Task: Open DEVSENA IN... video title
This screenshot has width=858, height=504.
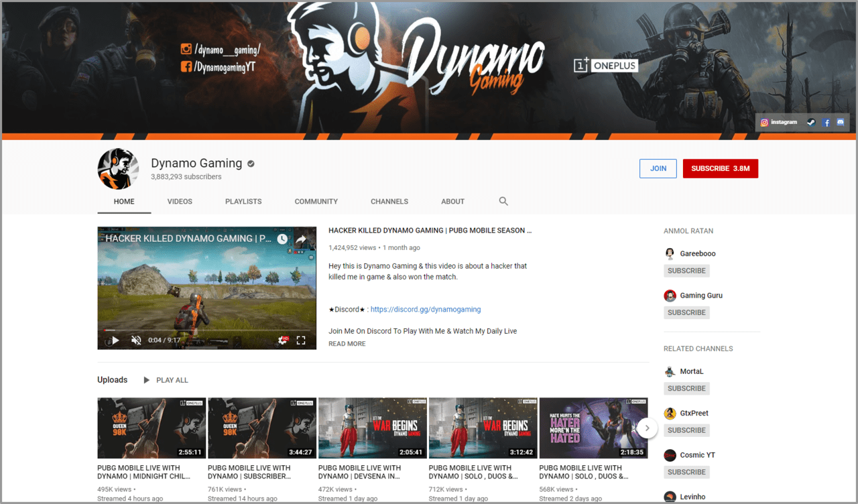Action: [359, 472]
